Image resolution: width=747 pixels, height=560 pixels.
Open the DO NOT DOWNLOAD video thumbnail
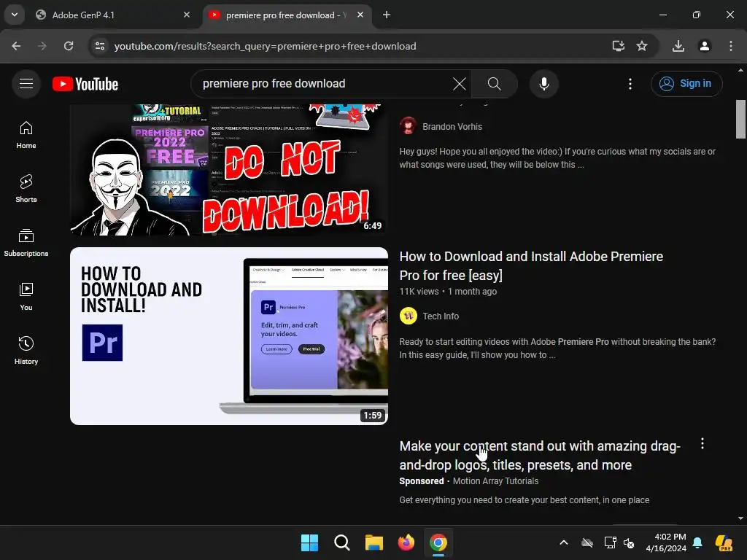(229, 169)
